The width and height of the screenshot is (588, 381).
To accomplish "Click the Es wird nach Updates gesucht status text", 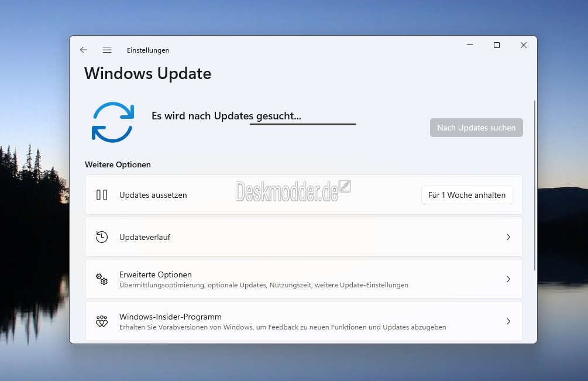I will (226, 116).
